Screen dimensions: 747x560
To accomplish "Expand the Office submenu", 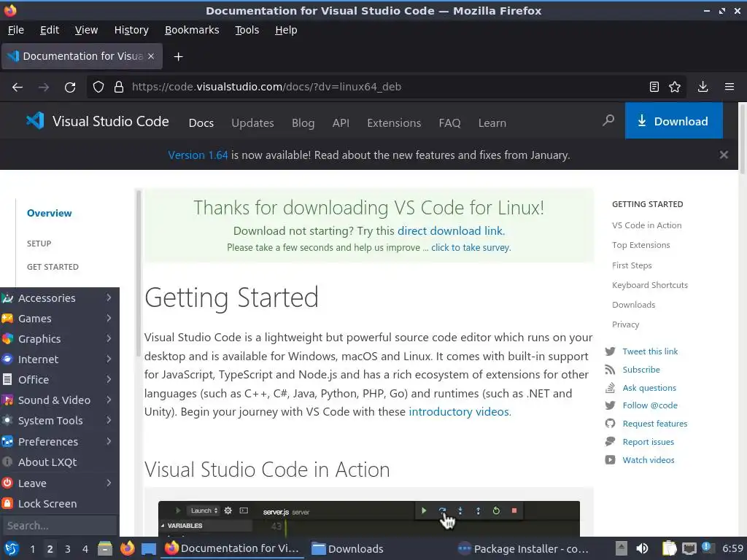I will [59, 380].
